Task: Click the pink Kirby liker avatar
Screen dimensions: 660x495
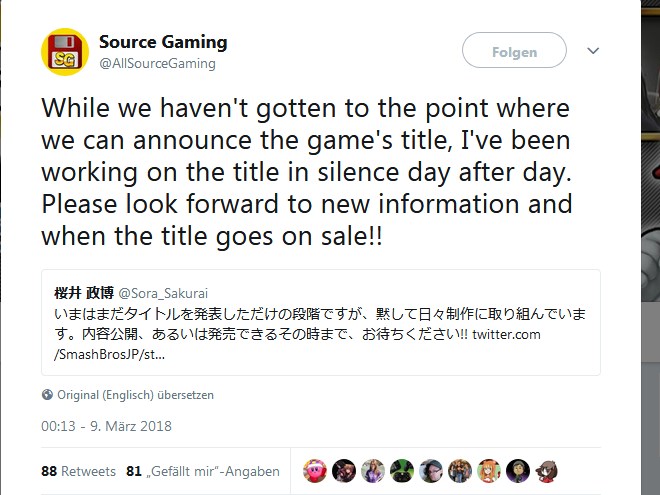Action: coord(315,471)
